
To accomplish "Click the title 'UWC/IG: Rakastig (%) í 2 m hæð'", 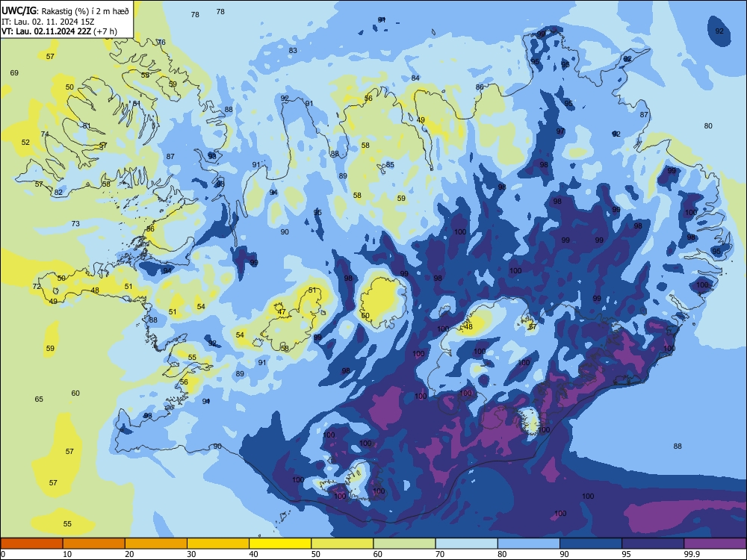I will click(x=65, y=10).
